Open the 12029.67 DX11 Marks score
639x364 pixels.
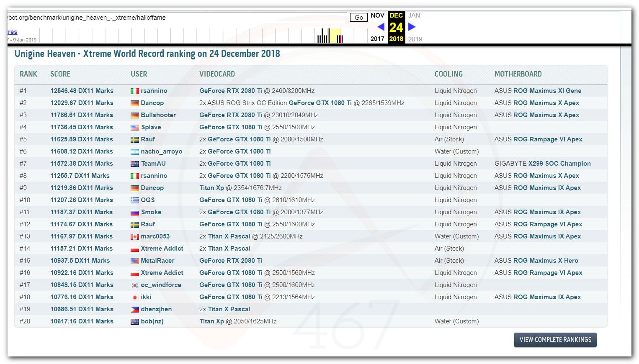[82, 103]
